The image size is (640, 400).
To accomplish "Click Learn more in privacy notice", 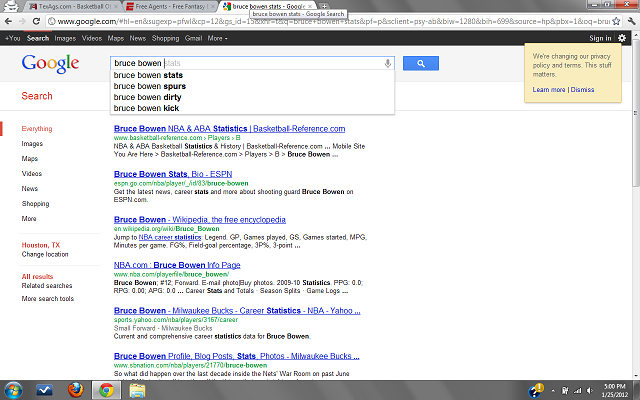I will coord(549,89).
